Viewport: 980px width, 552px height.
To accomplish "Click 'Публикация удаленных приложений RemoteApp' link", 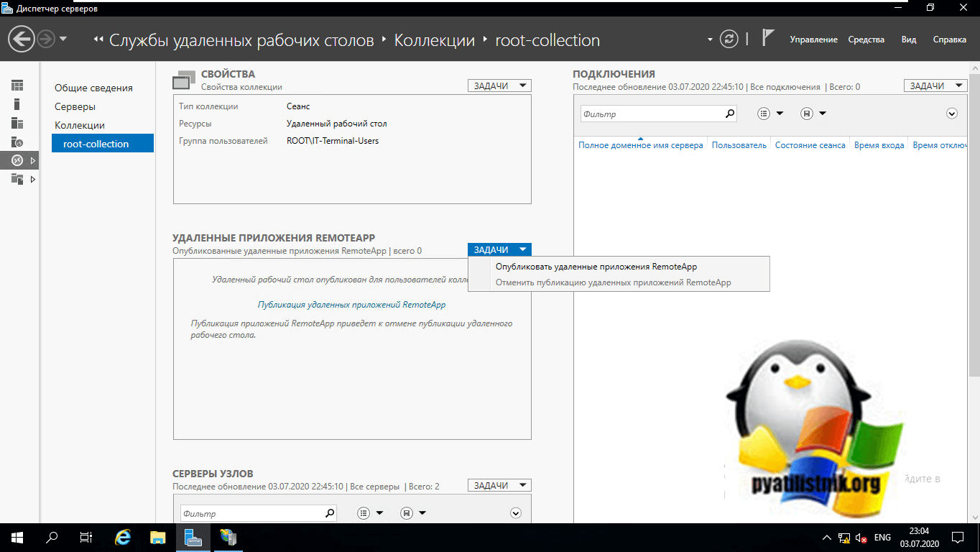I will coord(351,305).
